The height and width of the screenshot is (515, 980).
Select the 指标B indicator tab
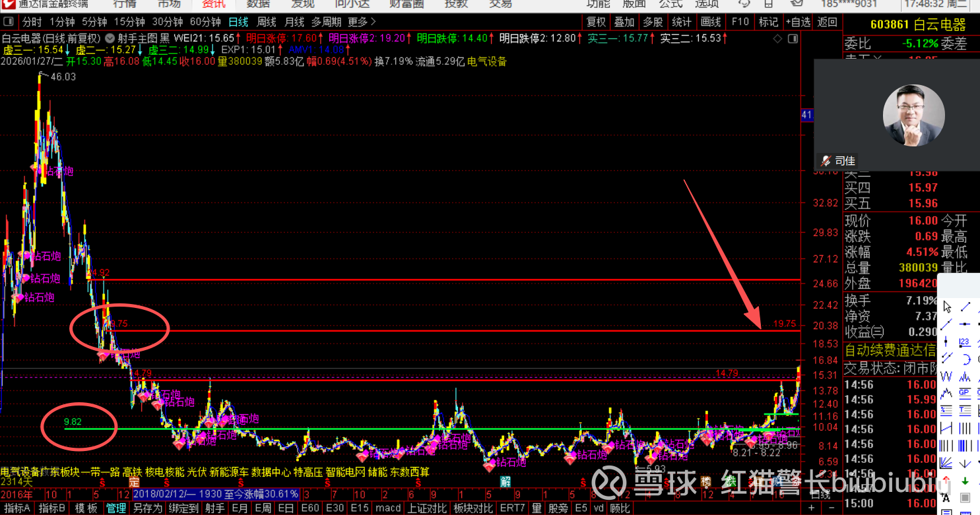52,508
